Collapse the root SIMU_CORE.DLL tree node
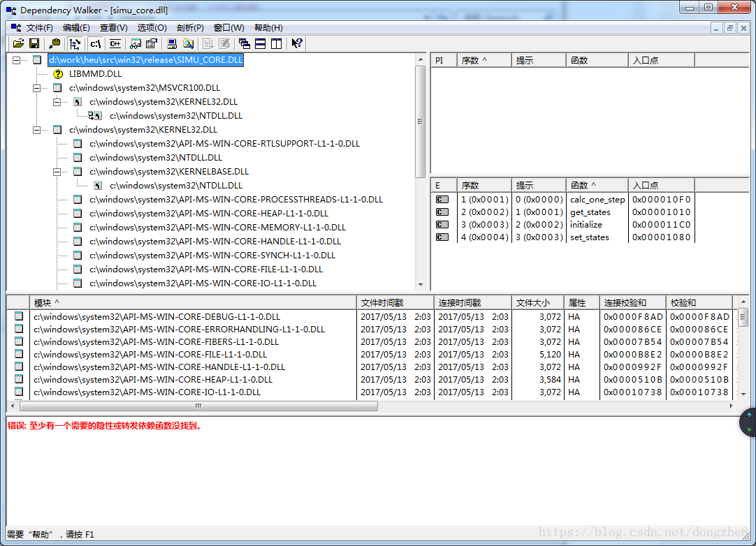The image size is (756, 546). pos(17,60)
